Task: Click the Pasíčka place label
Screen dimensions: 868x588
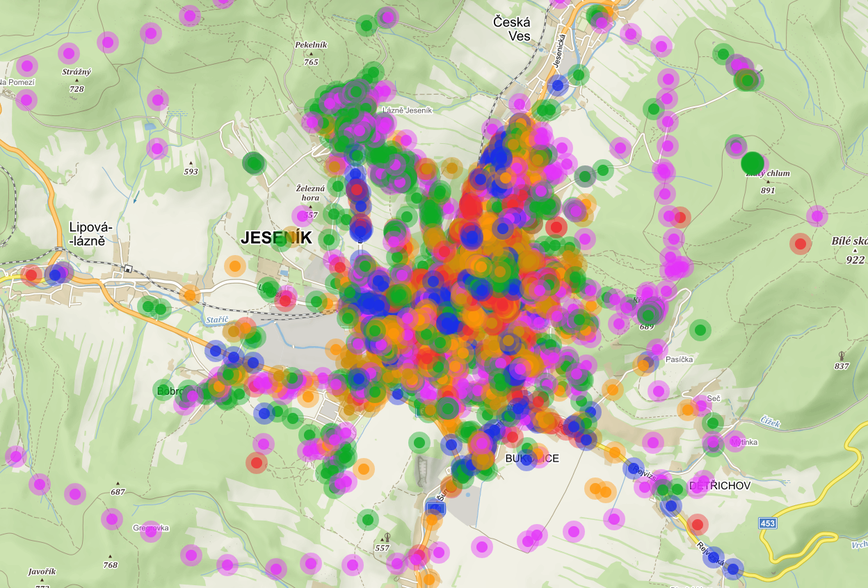Action: [x=680, y=359]
